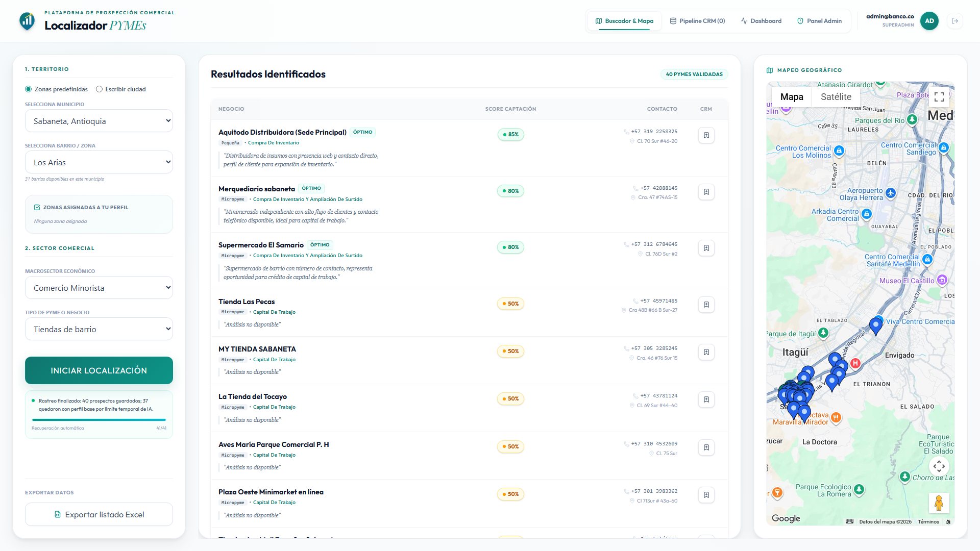Click the Localizador PYMEs logo icon
980x551 pixels.
pyautogui.click(x=27, y=21)
